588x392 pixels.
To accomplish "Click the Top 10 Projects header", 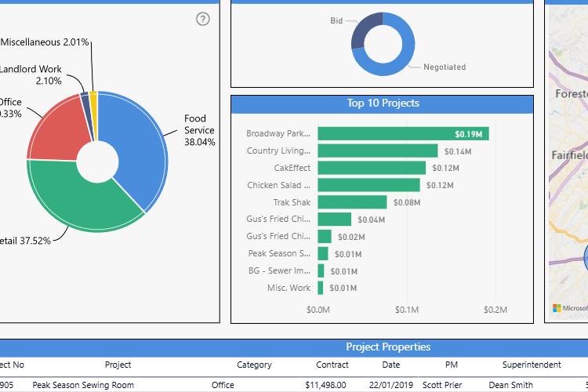I will tap(383, 103).
